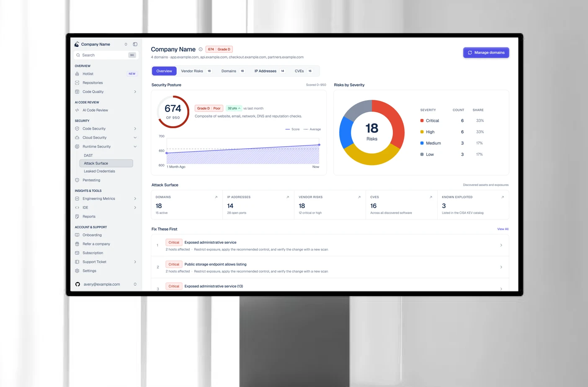Expand the Code Quality menu
This screenshot has width=588, height=387.
point(135,92)
